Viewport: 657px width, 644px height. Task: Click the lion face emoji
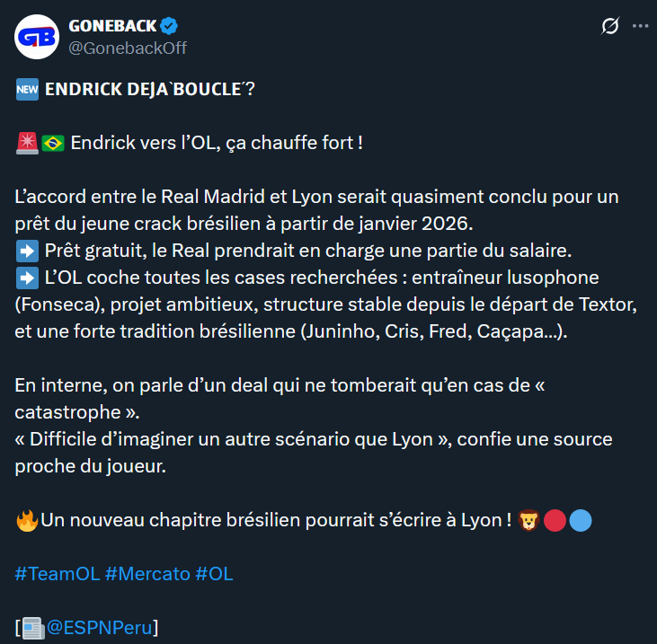(x=529, y=520)
